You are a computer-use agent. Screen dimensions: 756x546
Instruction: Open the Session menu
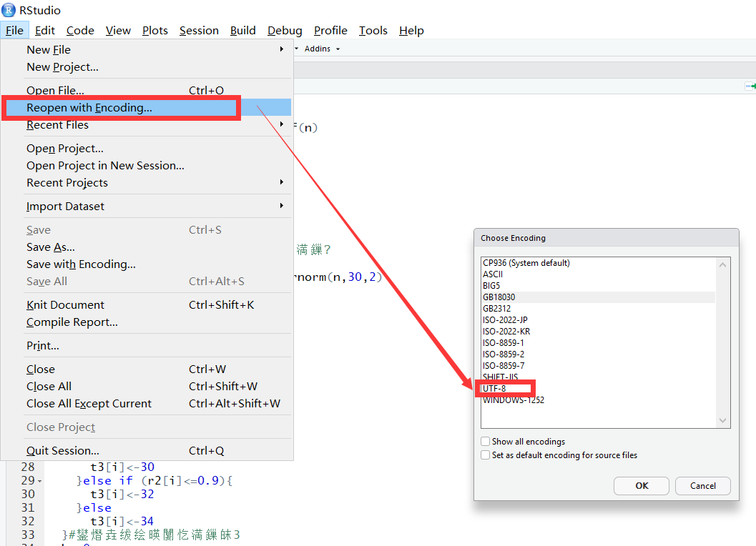pos(199,30)
